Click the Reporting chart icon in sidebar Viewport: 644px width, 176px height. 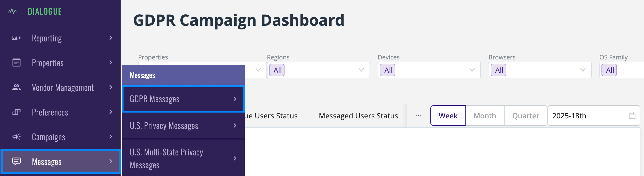click(x=16, y=38)
